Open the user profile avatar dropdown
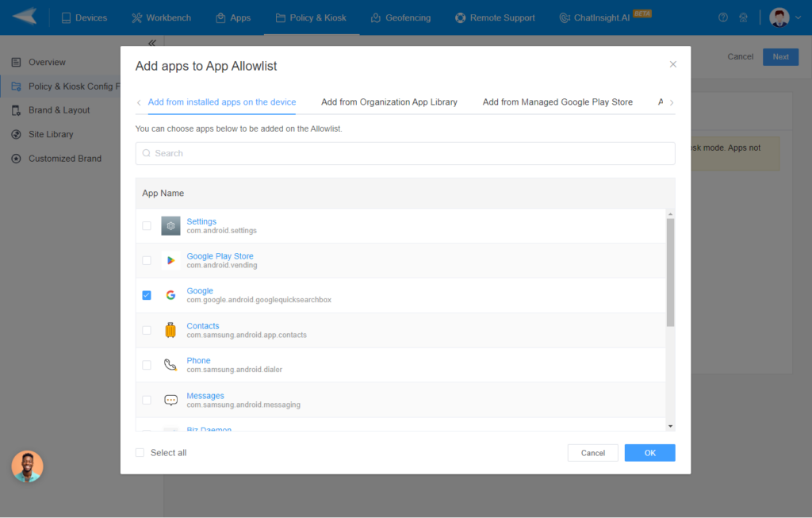The image size is (812, 518). [x=785, y=17]
